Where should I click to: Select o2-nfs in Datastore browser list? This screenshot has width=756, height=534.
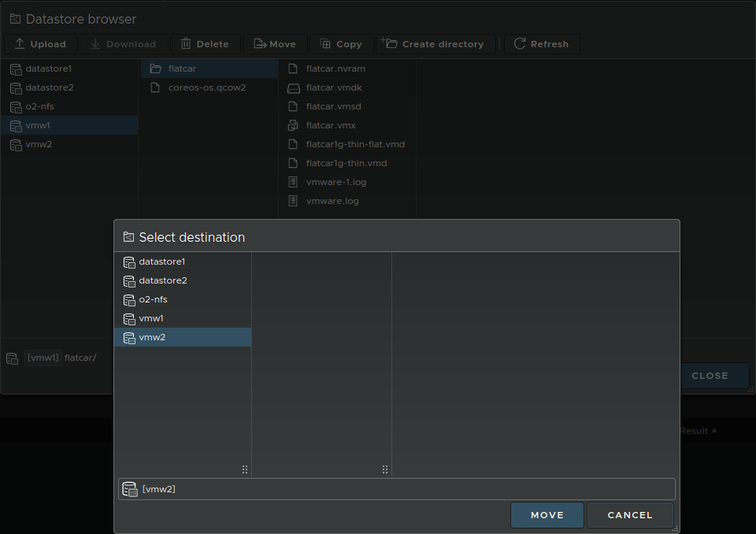[x=69, y=106]
